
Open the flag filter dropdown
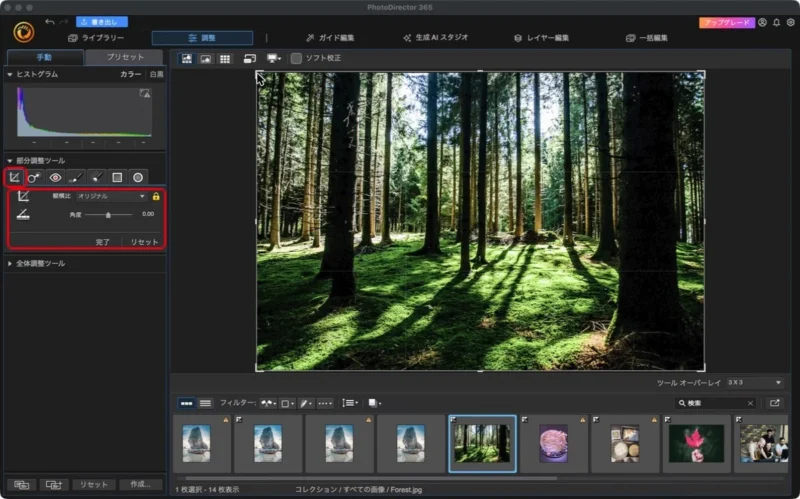(268, 404)
